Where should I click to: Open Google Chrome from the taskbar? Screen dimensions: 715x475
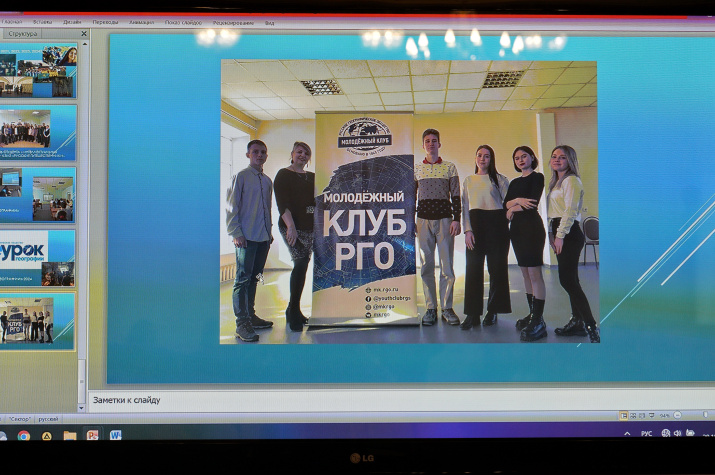24,436
